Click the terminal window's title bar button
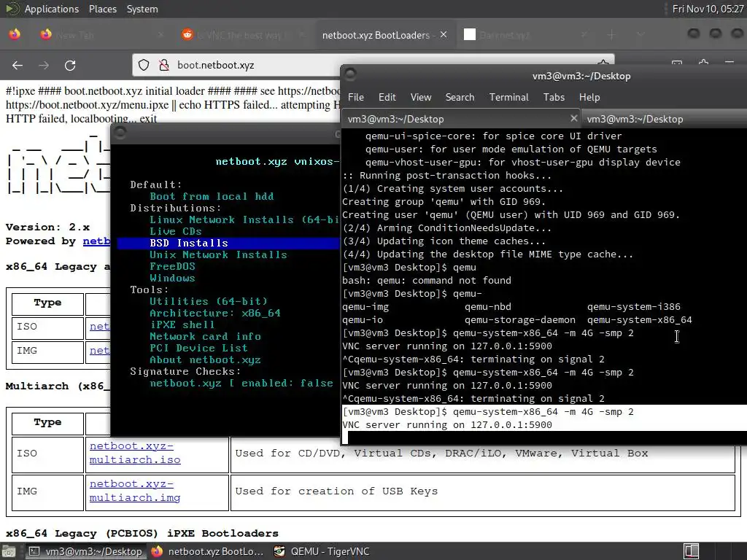Screen dimensions: 747x560 click(x=351, y=74)
